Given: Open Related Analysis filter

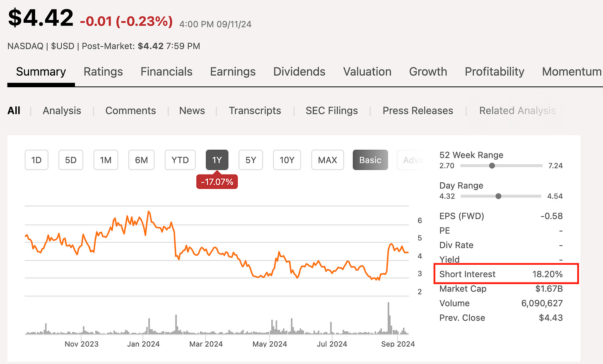Looking at the screenshot, I should click(518, 111).
